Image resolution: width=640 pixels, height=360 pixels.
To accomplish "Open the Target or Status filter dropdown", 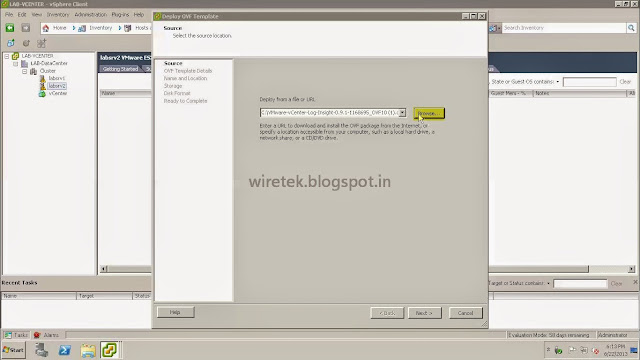I will (548, 283).
